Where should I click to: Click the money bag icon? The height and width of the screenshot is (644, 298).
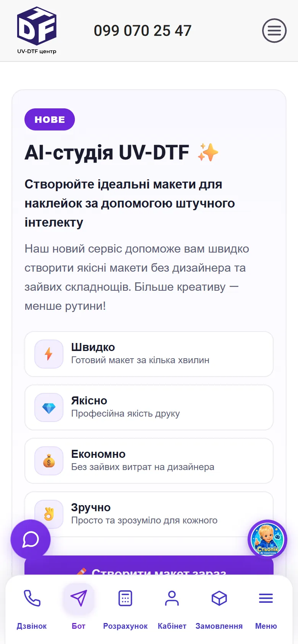point(49,461)
